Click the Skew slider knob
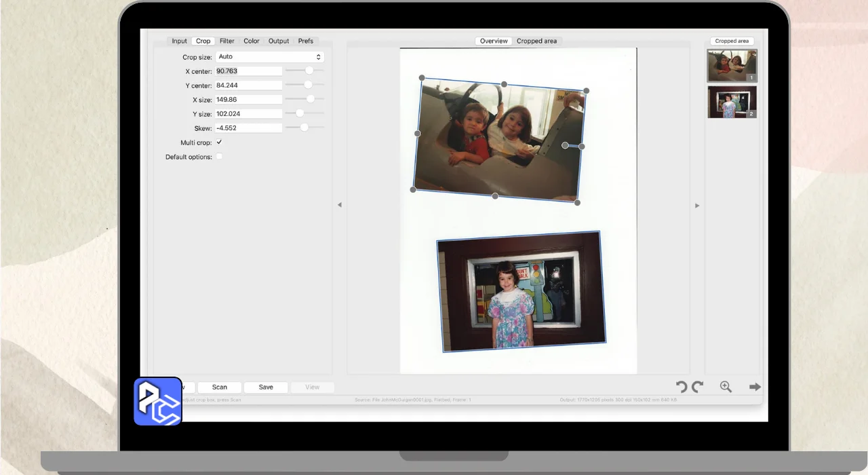The height and width of the screenshot is (475, 868). [304, 128]
